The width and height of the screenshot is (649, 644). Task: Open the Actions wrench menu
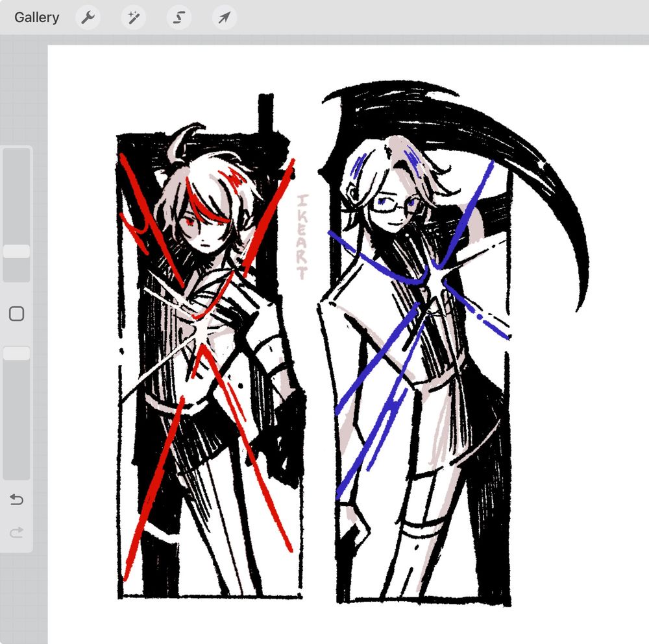click(88, 18)
